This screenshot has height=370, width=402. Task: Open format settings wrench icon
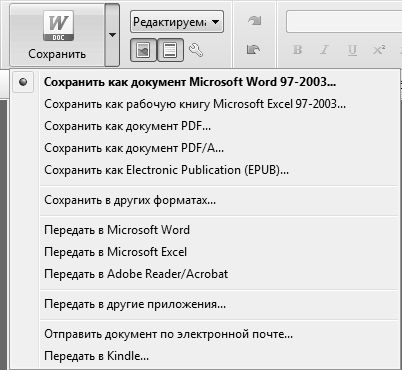pos(196,50)
